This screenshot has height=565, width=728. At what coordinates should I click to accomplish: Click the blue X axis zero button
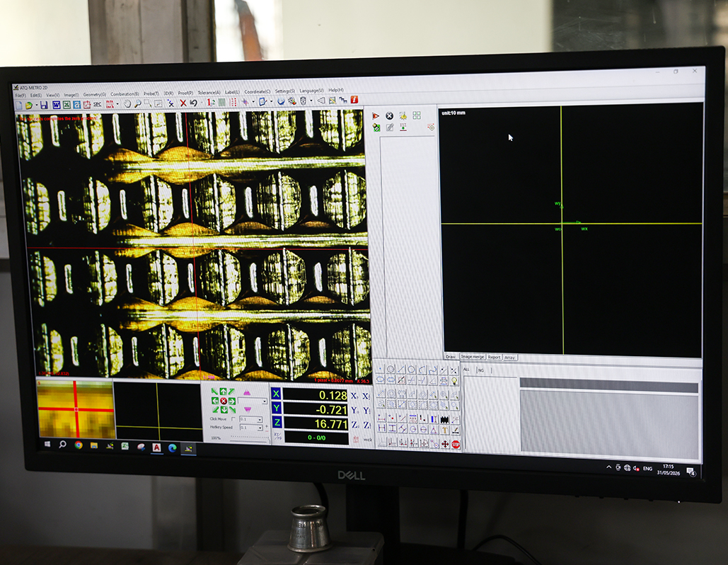[276, 394]
